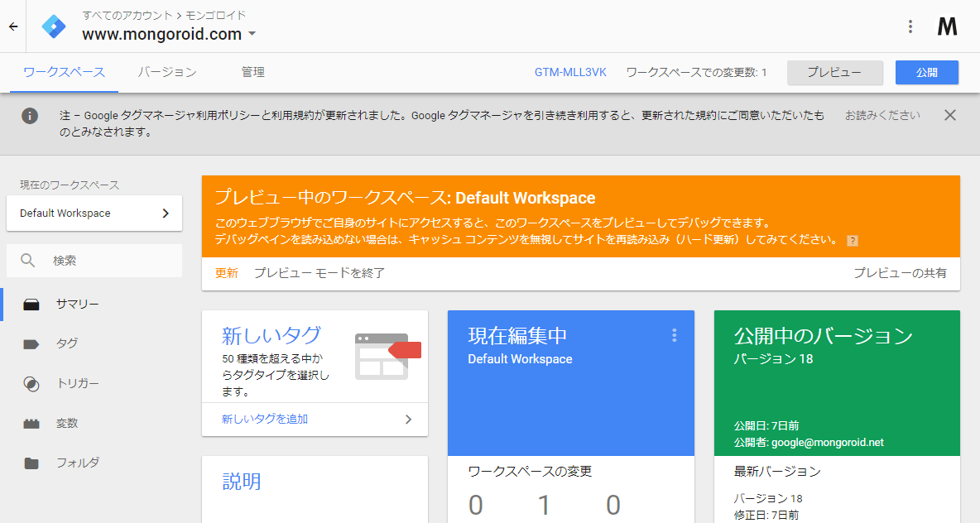Image resolution: width=980 pixels, height=523 pixels.
Task: Click 公開日: 7日前 text
Action: 766,425
